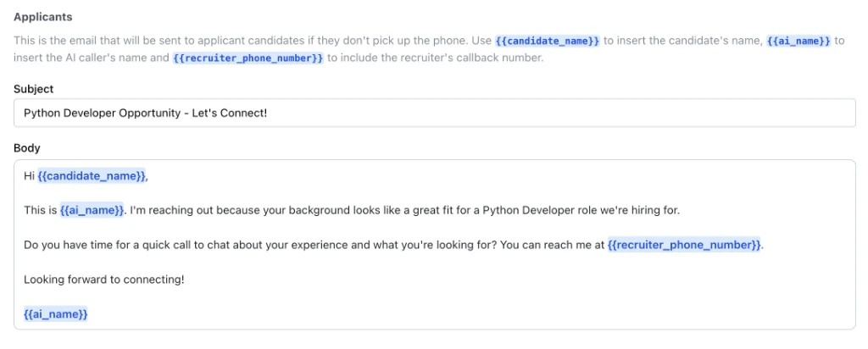
Task: Click the {{candidate_name}} code in the description
Action: pos(548,41)
